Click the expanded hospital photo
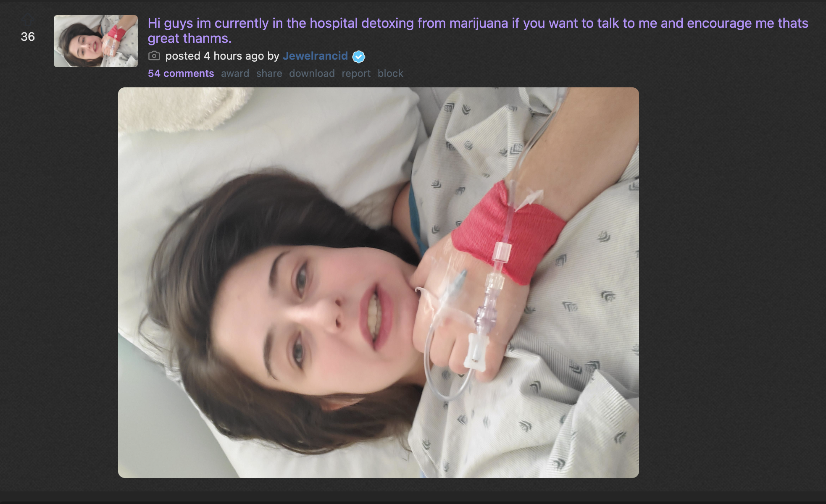 point(378,283)
